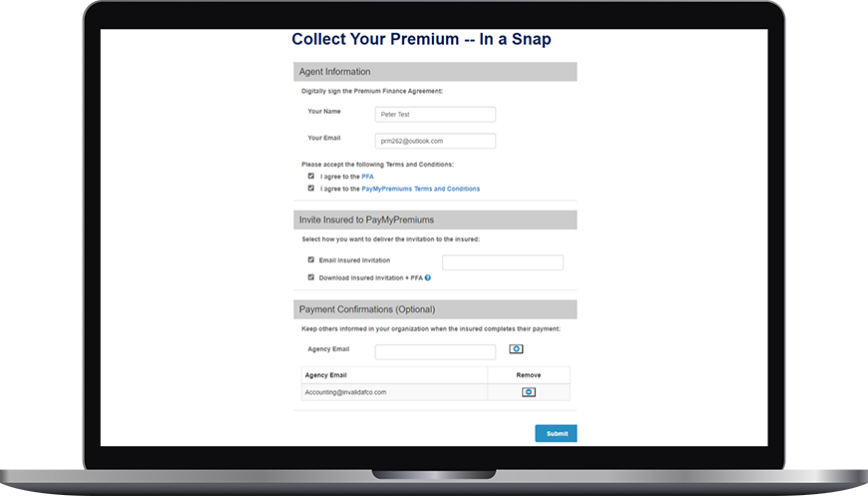Click the Your Name input field

click(x=435, y=115)
